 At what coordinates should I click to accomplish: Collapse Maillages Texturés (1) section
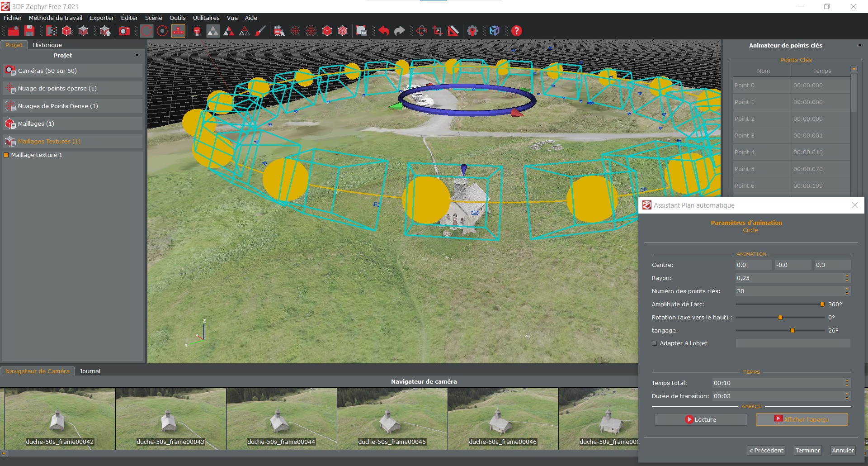pos(72,141)
